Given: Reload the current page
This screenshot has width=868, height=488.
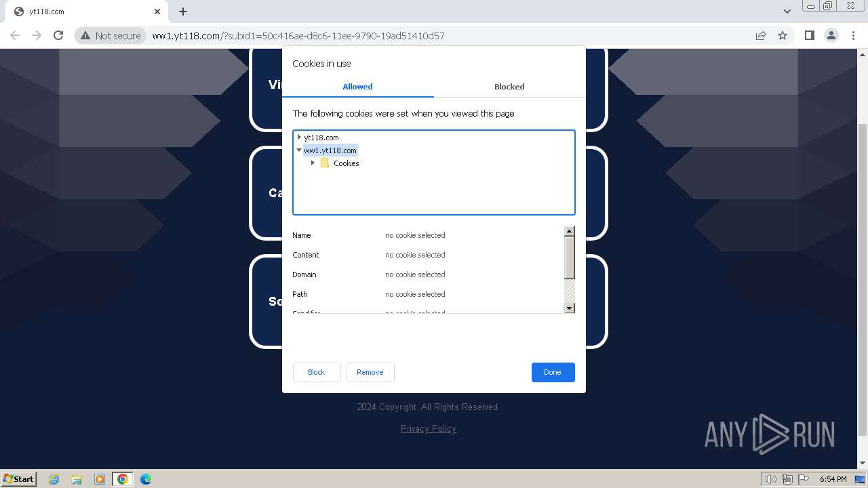Looking at the screenshot, I should (58, 35).
